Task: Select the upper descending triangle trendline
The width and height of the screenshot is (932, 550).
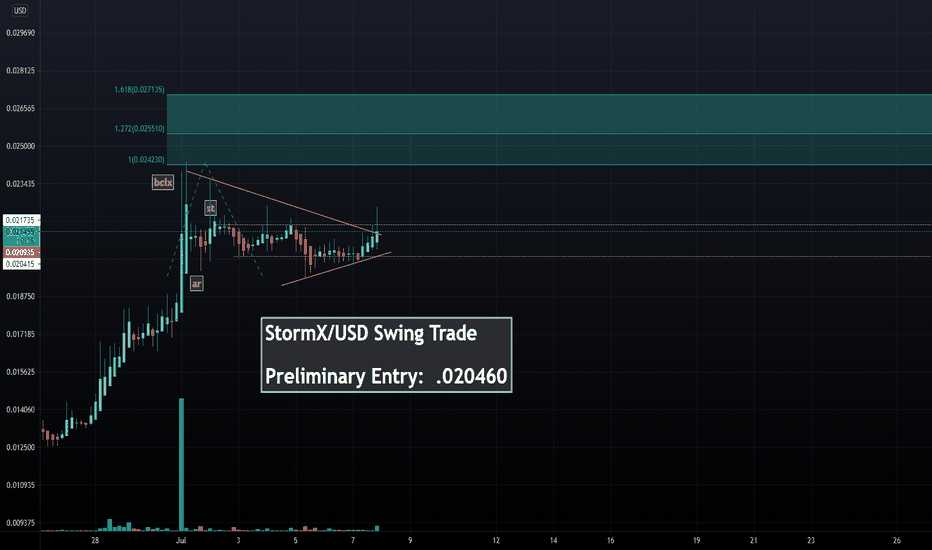Action: click(x=282, y=202)
